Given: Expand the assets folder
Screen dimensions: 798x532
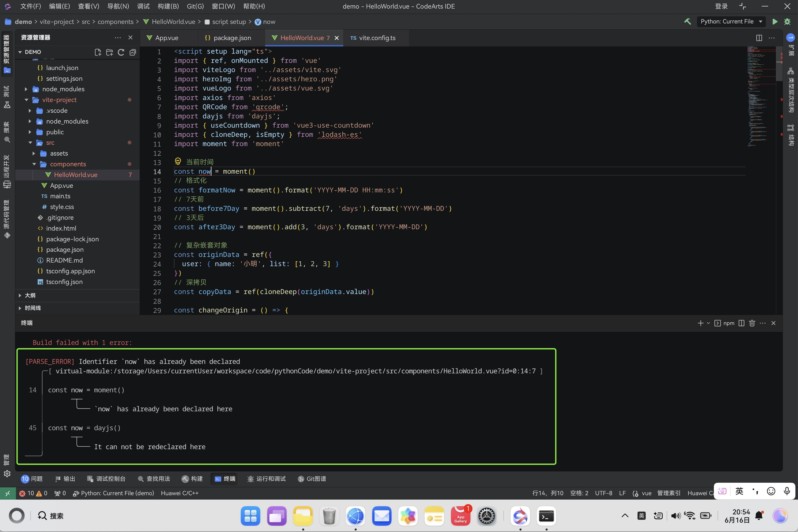Looking at the screenshot, I should pyautogui.click(x=34, y=153).
